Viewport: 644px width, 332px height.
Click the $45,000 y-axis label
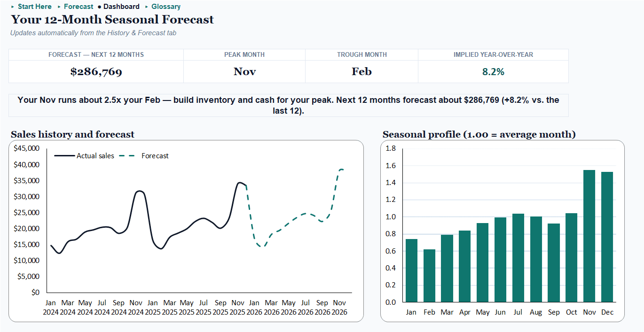(27, 148)
